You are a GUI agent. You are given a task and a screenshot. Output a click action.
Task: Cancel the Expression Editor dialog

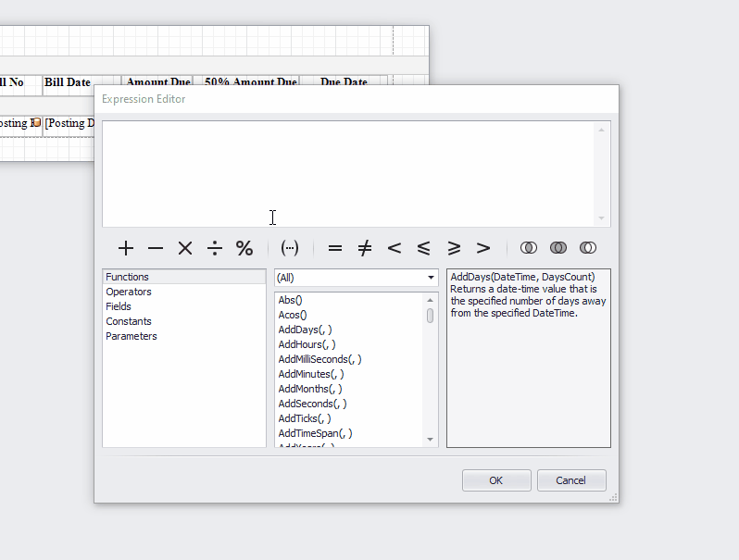(x=571, y=480)
